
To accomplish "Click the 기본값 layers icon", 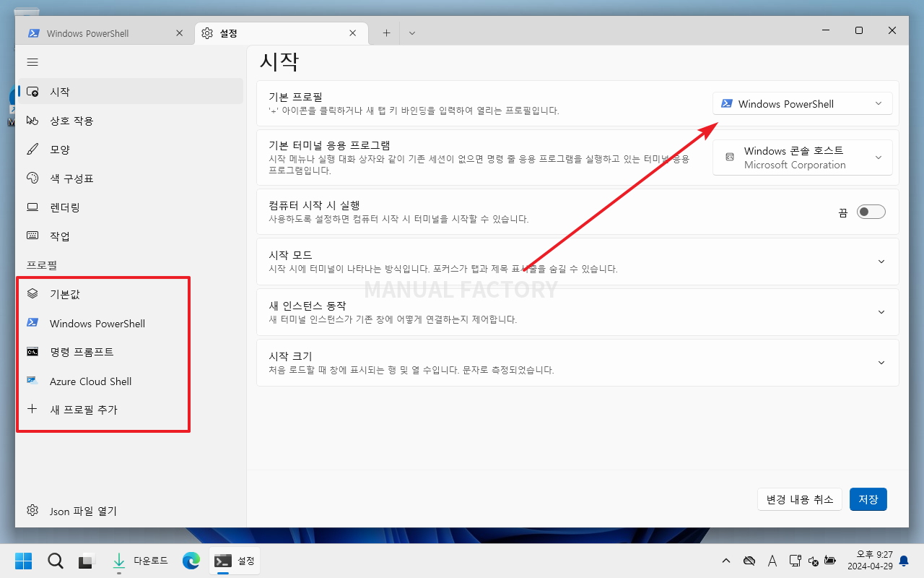I will [32, 294].
